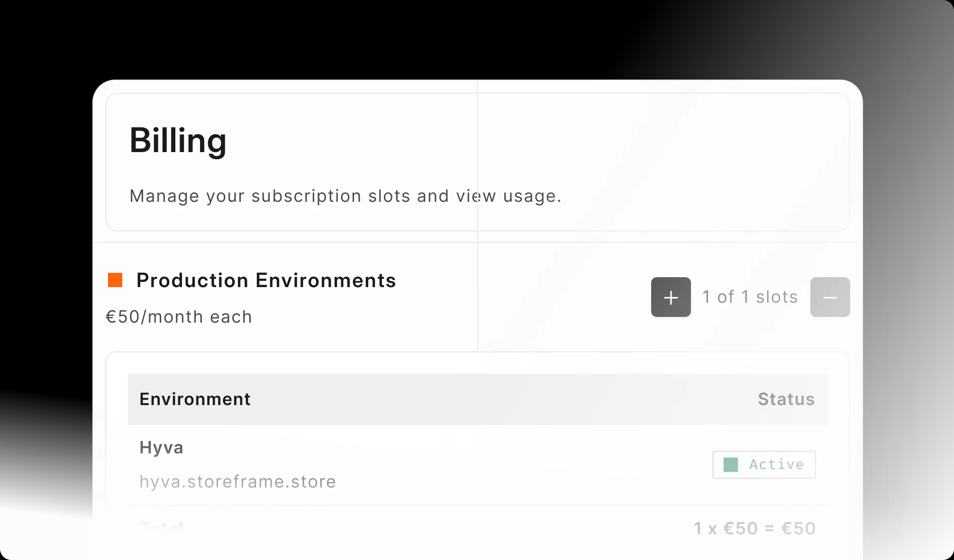Screen dimensions: 954x560
Task: Click the Environment column header
Action: [195, 399]
